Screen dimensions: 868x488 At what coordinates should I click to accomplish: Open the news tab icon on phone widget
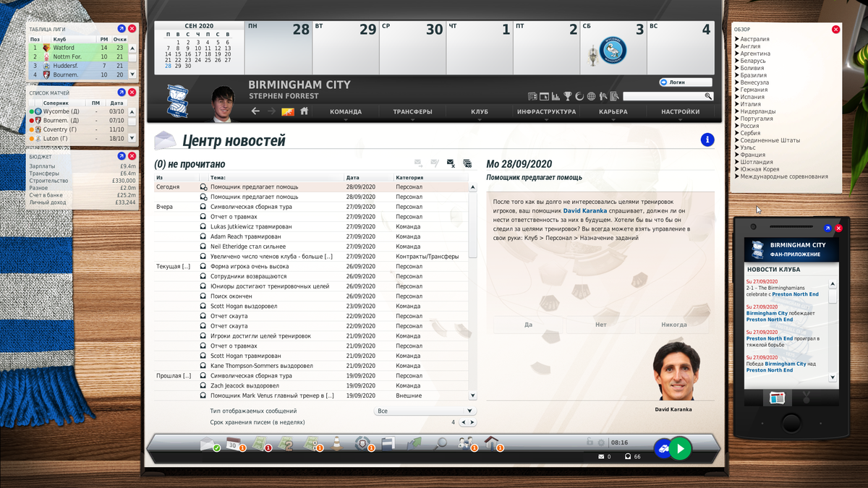click(x=777, y=398)
